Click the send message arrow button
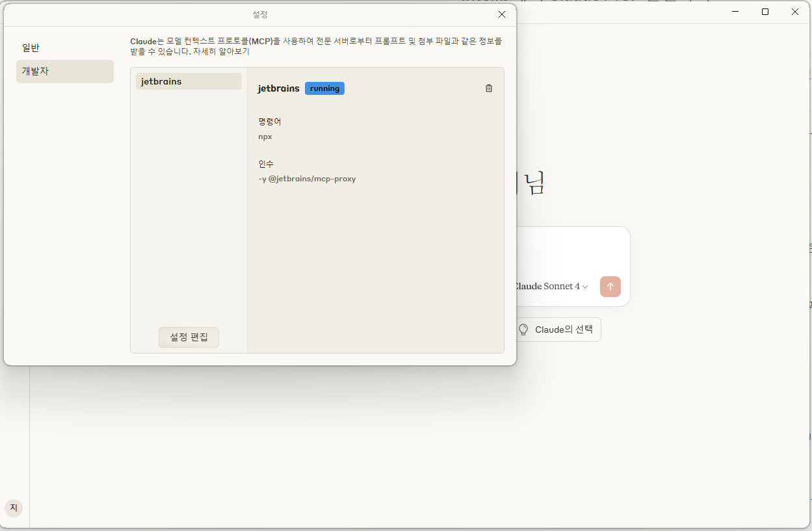This screenshot has height=531, width=812. coord(610,287)
